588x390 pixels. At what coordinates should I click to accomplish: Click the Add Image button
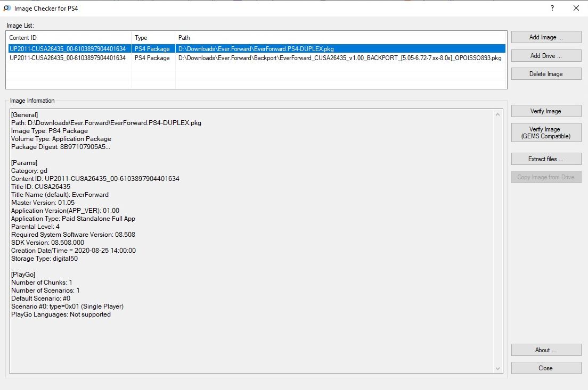point(546,37)
